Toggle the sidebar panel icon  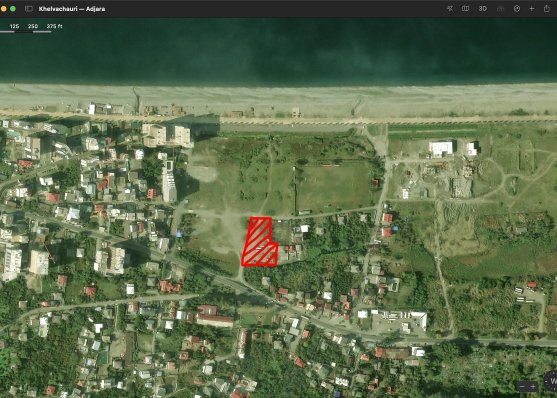[x=29, y=9]
